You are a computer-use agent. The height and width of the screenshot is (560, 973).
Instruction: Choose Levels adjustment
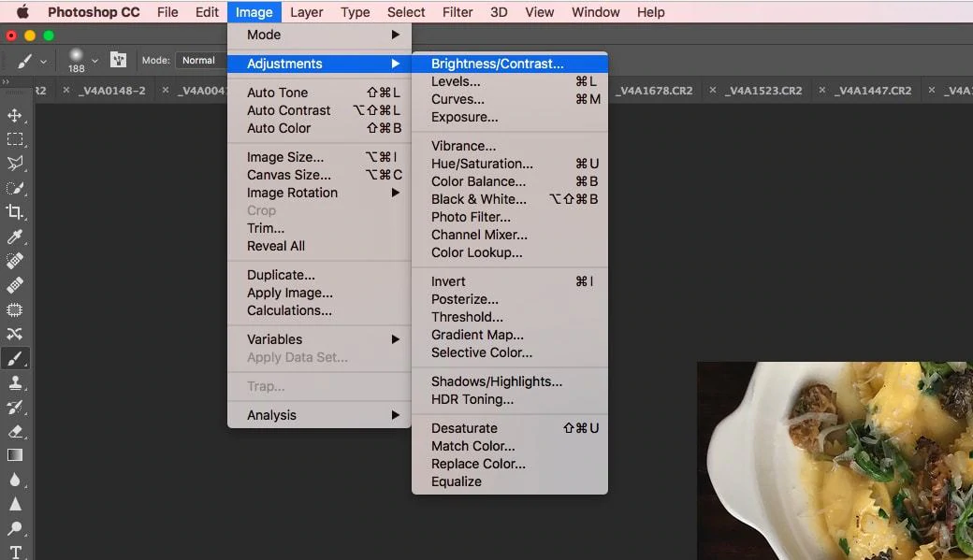tap(510, 81)
